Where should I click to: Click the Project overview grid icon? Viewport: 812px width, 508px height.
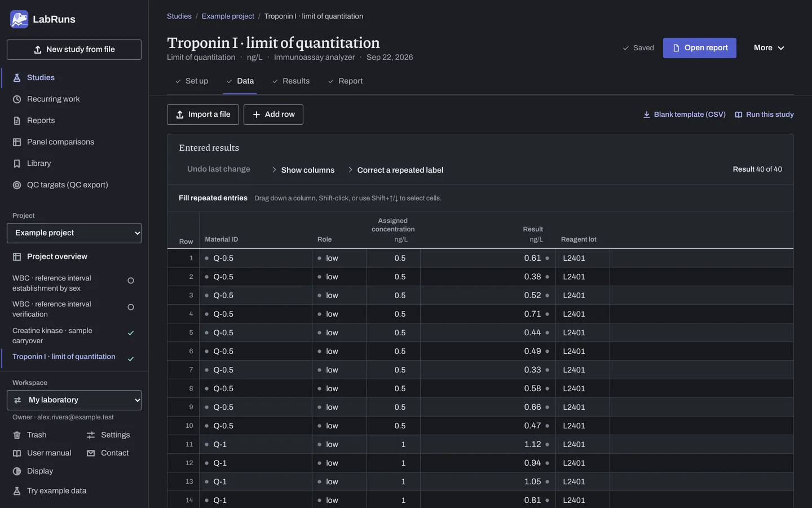(17, 257)
